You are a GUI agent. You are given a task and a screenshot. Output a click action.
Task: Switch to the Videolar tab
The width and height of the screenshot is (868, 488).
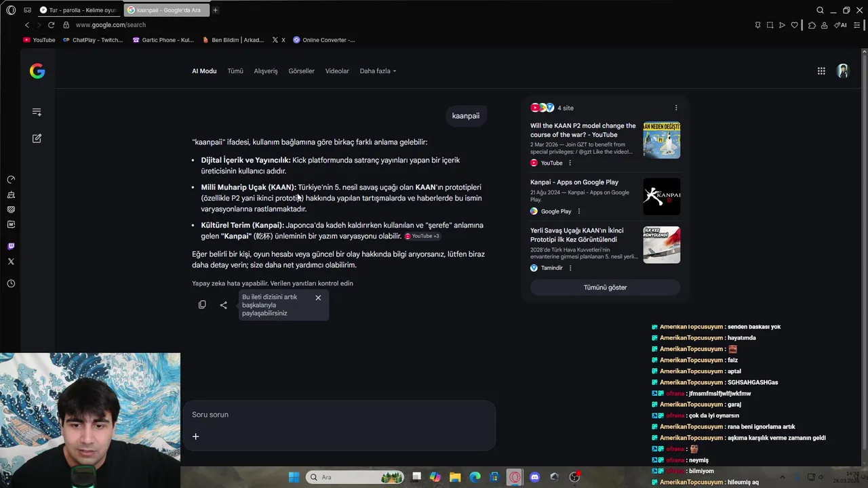point(337,71)
